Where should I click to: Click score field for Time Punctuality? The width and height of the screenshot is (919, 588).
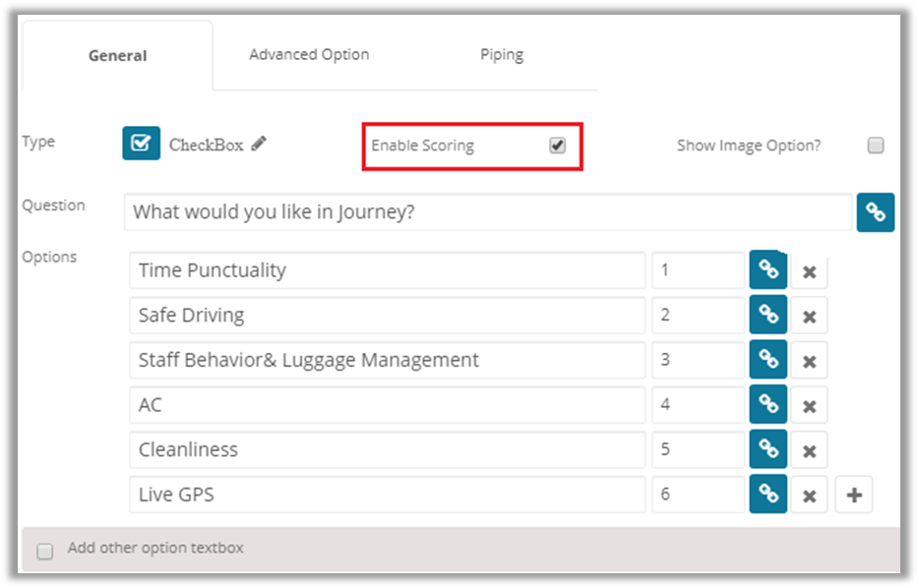[x=697, y=270]
